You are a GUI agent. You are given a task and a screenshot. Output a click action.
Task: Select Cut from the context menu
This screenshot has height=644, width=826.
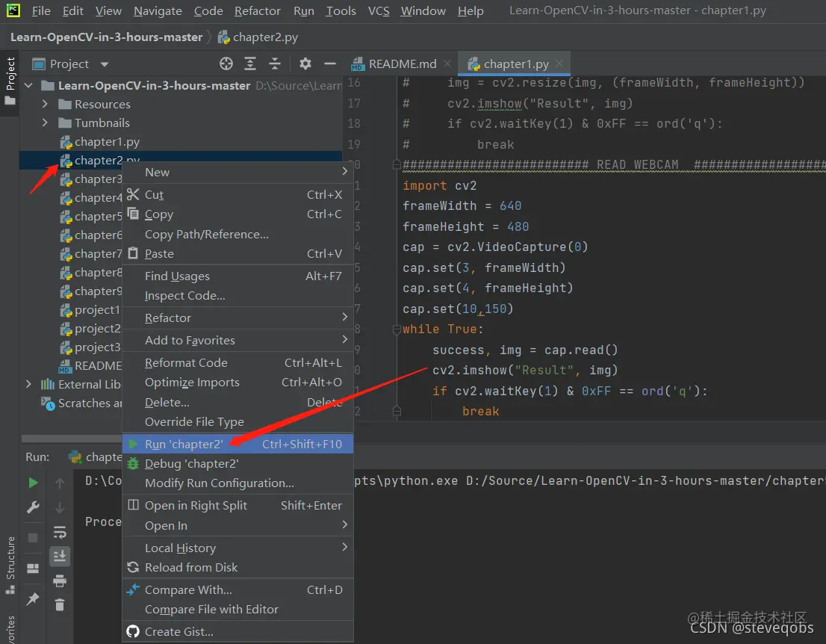point(237,194)
